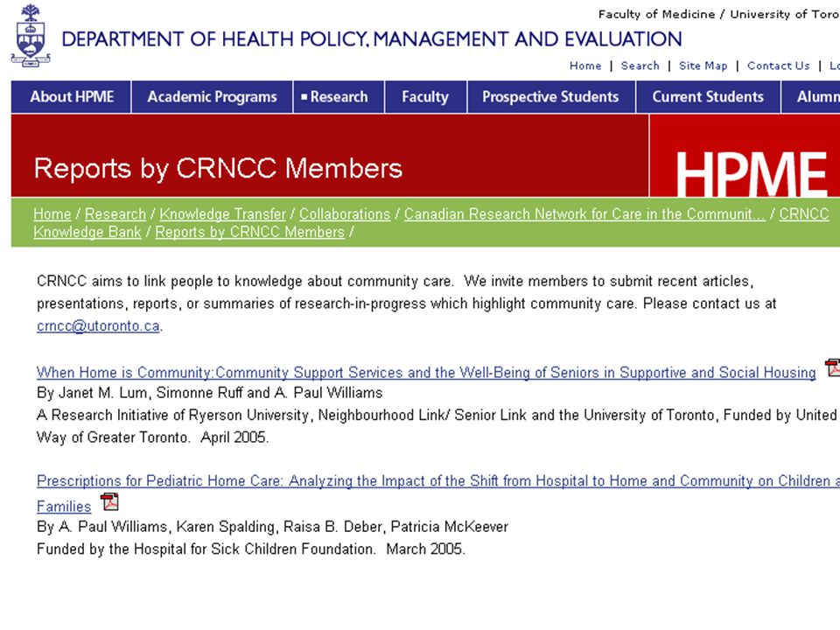Screen dimensions: 840x630
Task: Click the Faculty of Medicine header text
Action: click(x=718, y=15)
